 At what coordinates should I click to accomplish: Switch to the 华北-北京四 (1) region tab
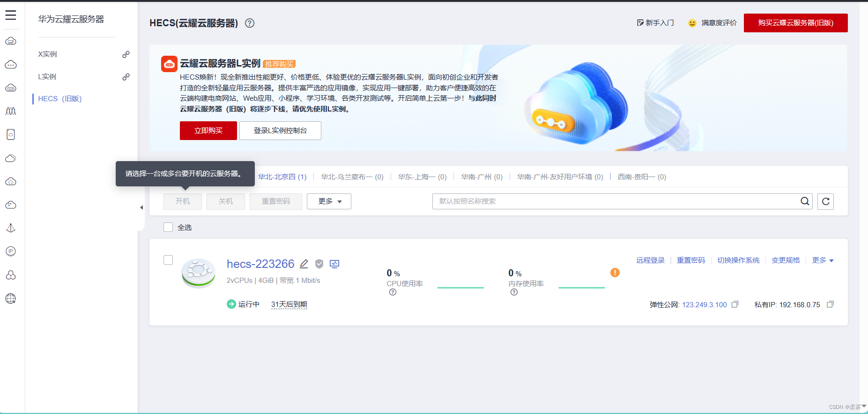tap(282, 177)
